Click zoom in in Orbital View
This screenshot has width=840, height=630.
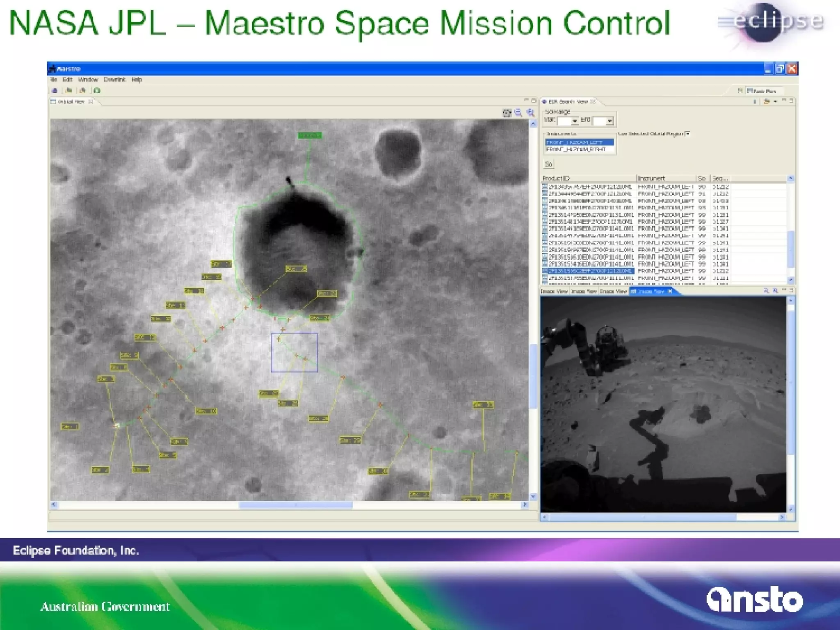point(531,113)
